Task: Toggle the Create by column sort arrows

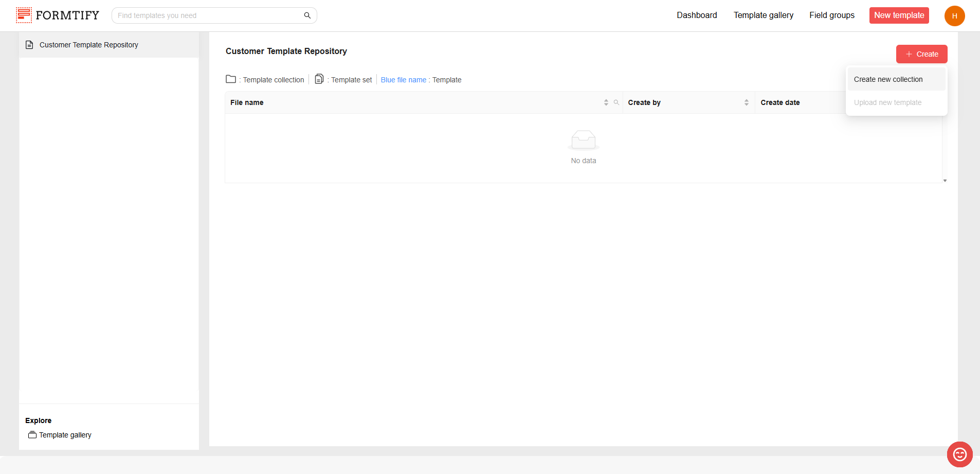Action: [x=746, y=102]
